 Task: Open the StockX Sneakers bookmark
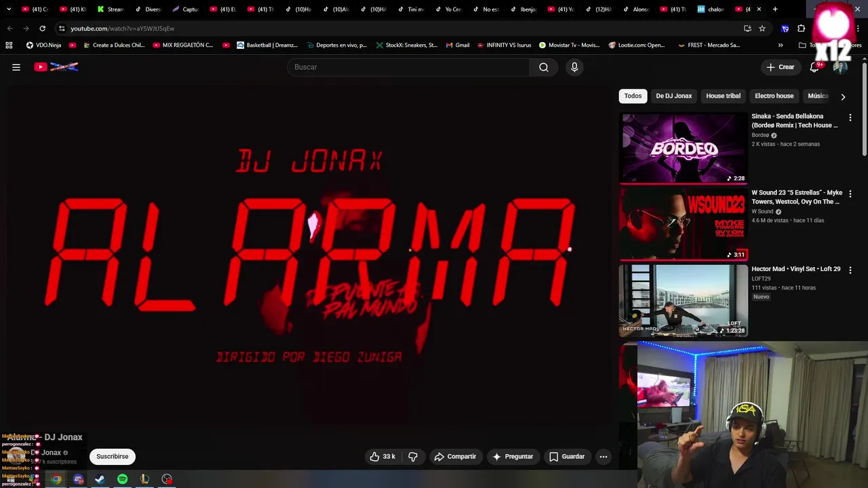(406, 45)
